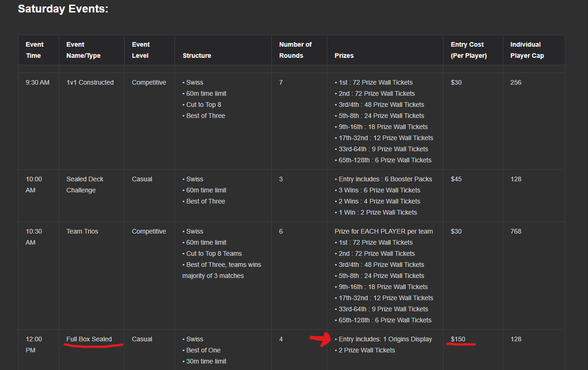The image size is (588, 370).
Task: Select the '1v1 Constructed' event name
Action: [90, 82]
